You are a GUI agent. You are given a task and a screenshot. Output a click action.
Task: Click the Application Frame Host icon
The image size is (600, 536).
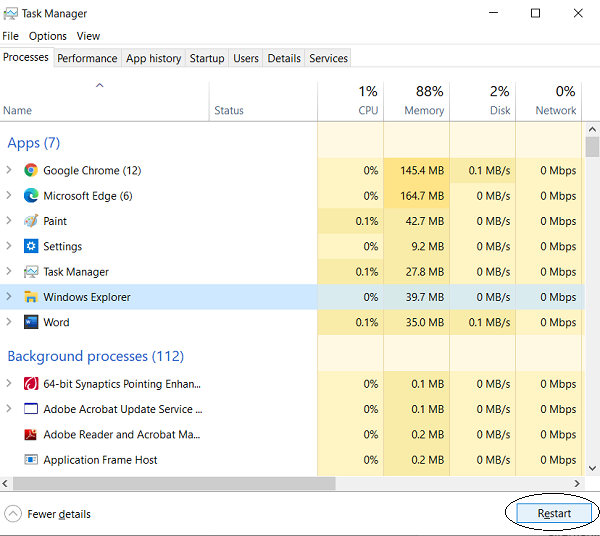point(31,460)
